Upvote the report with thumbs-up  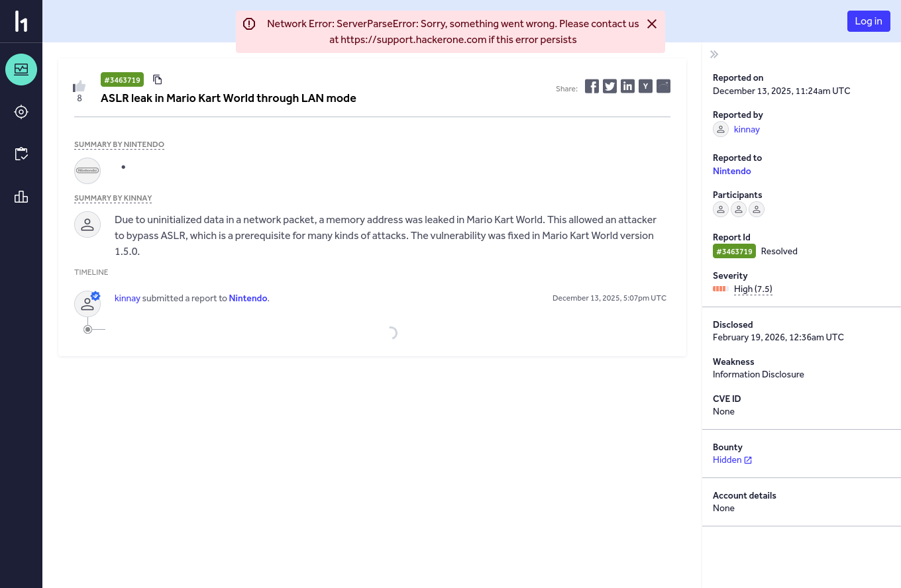pos(79,86)
